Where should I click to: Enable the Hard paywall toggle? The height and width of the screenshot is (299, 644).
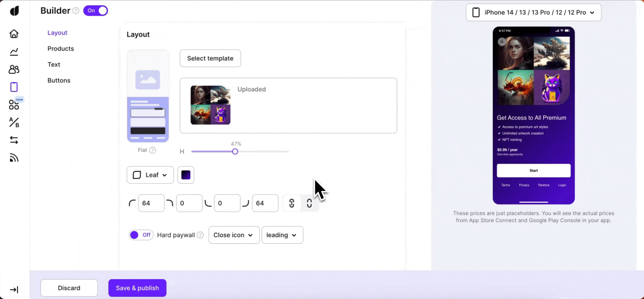click(x=141, y=235)
